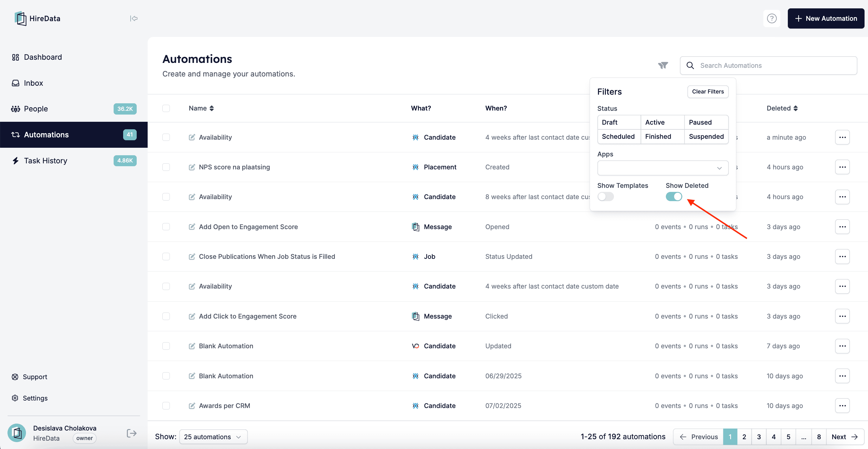This screenshot has height=449, width=868.
Task: Check the box for NPS score na plaatsing
Action: click(x=166, y=167)
